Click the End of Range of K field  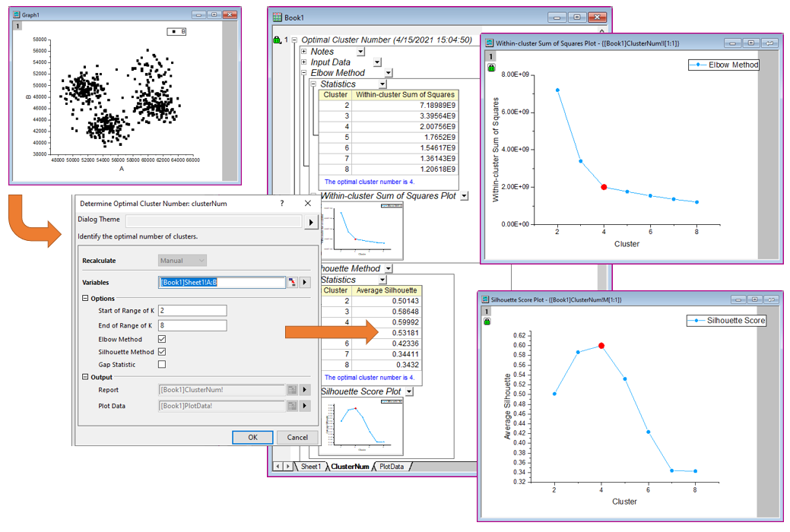(x=192, y=325)
